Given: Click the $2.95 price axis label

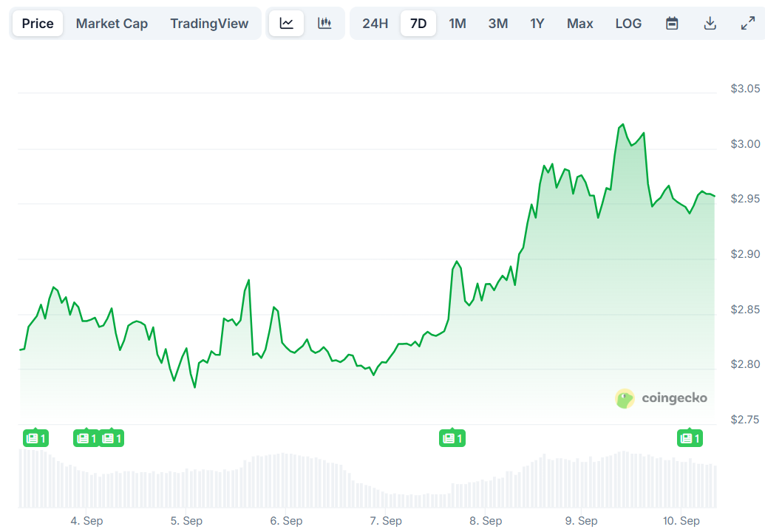Looking at the screenshot, I should click(x=745, y=199).
